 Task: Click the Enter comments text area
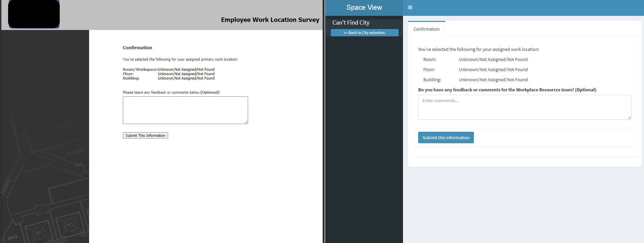(525, 107)
